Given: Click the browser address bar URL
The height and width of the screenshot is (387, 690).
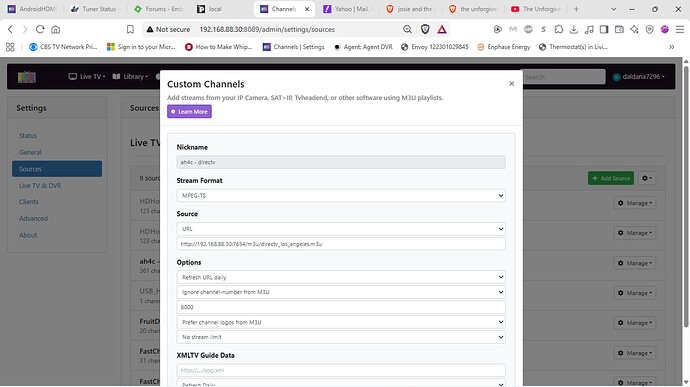Looking at the screenshot, I should (267, 29).
